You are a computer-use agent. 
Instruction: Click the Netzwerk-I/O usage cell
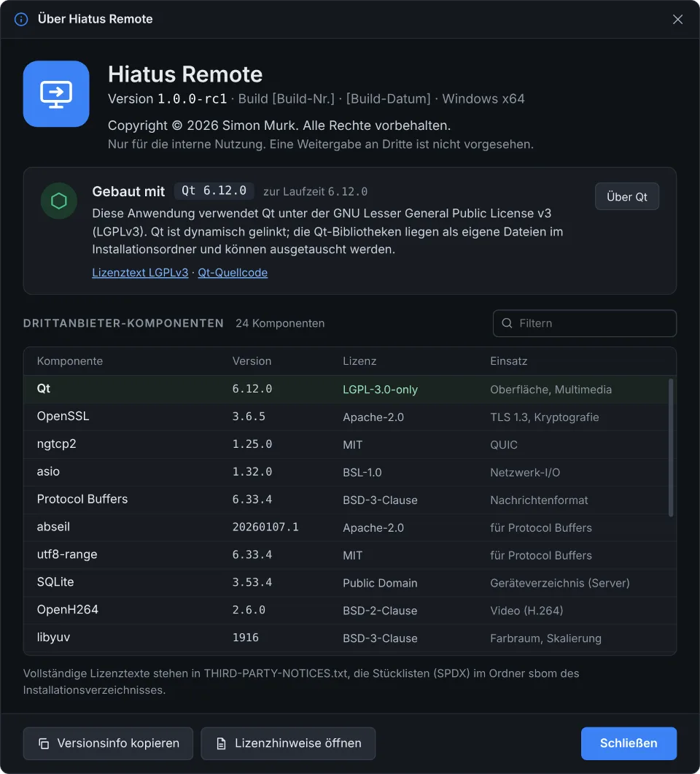point(525,473)
